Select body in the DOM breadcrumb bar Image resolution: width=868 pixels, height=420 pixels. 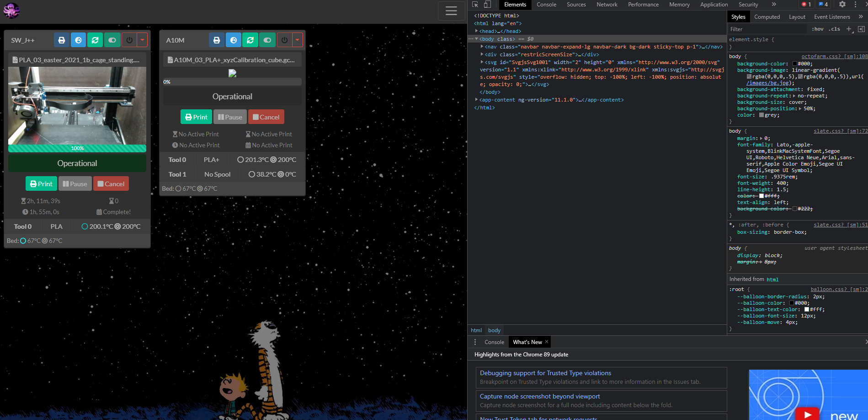[494, 330]
